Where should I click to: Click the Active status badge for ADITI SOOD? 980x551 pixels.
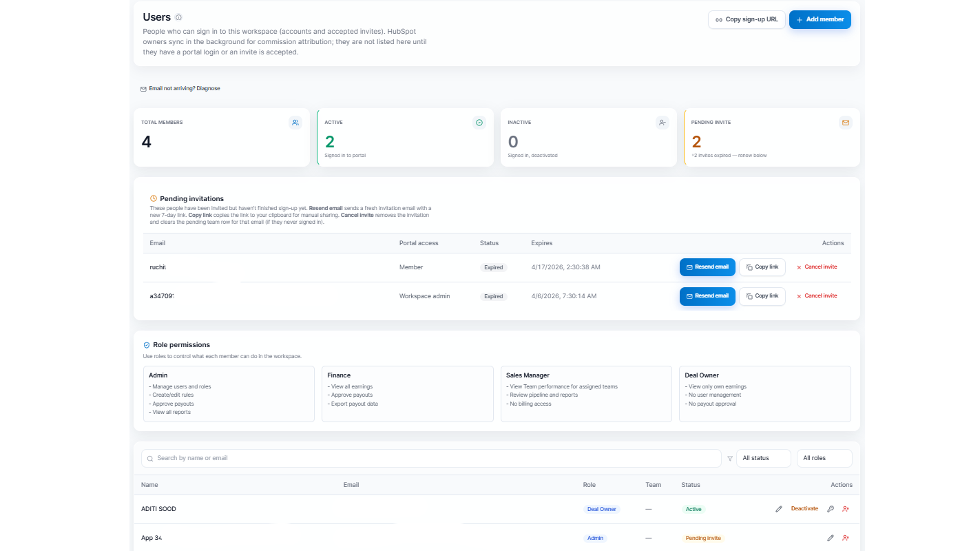(x=694, y=509)
